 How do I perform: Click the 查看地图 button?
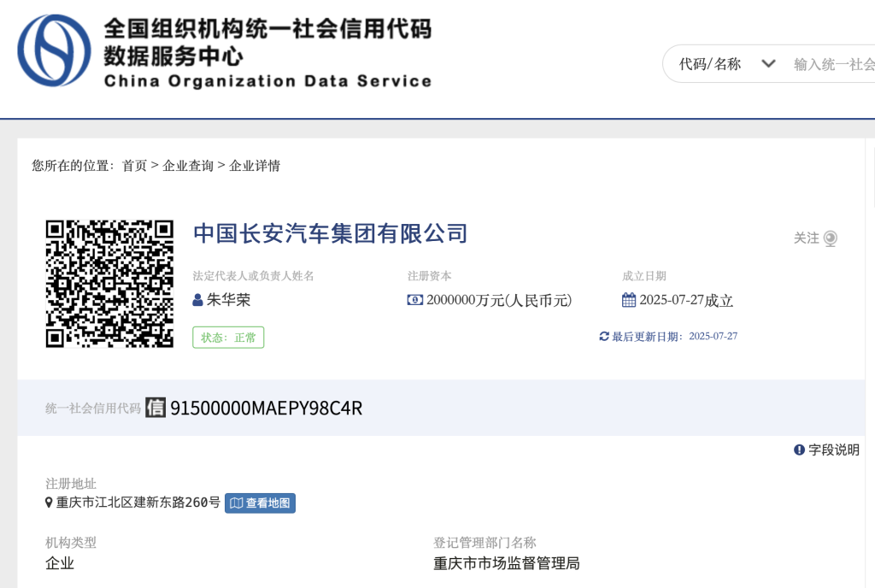click(261, 503)
